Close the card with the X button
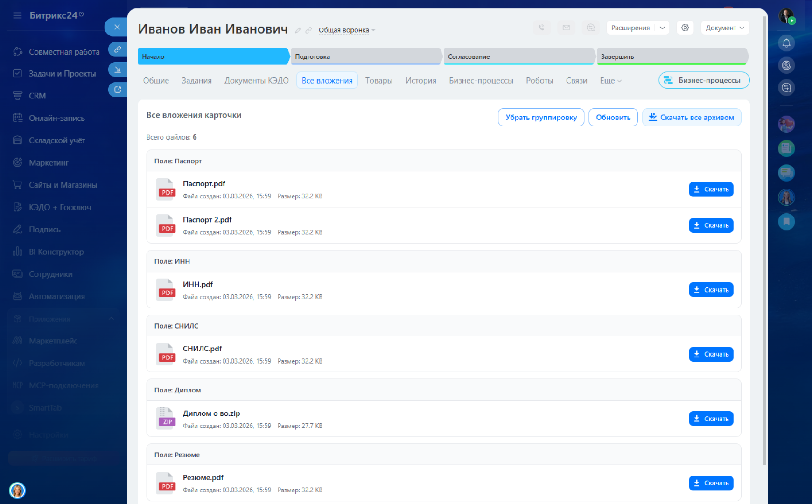The image size is (812, 504). click(x=117, y=27)
